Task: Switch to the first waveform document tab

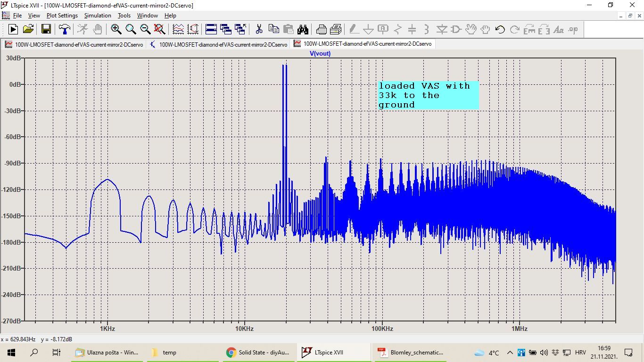Action: point(74,44)
